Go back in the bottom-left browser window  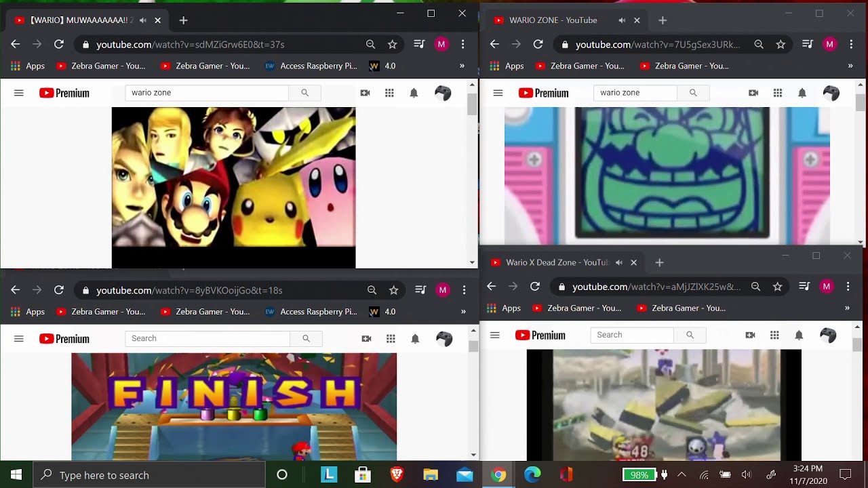[16, 290]
